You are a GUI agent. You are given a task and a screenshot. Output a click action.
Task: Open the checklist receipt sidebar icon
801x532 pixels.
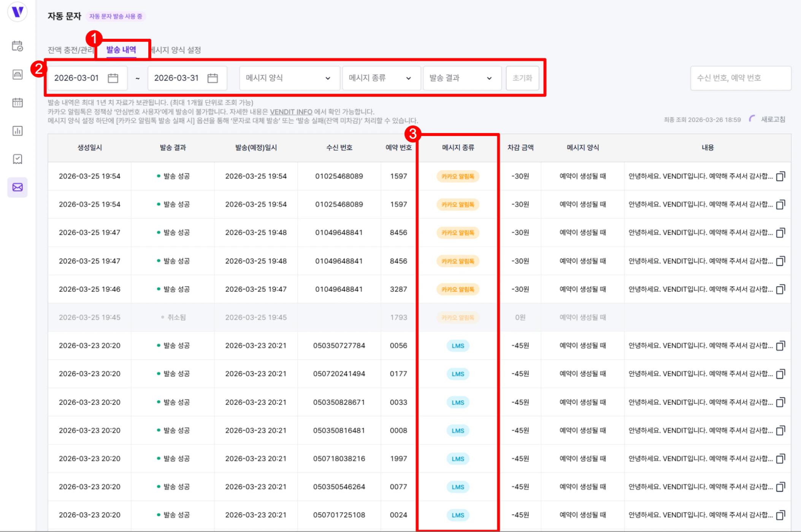(17, 159)
